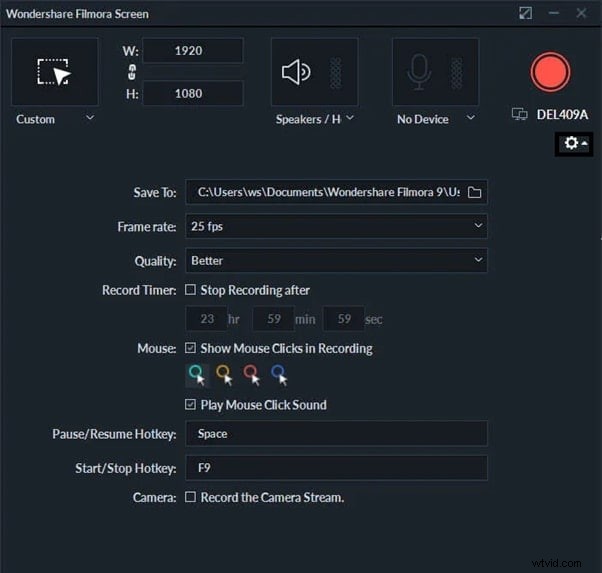
Task: Toggle the aspect ratio lock link icon
Action: [132, 72]
